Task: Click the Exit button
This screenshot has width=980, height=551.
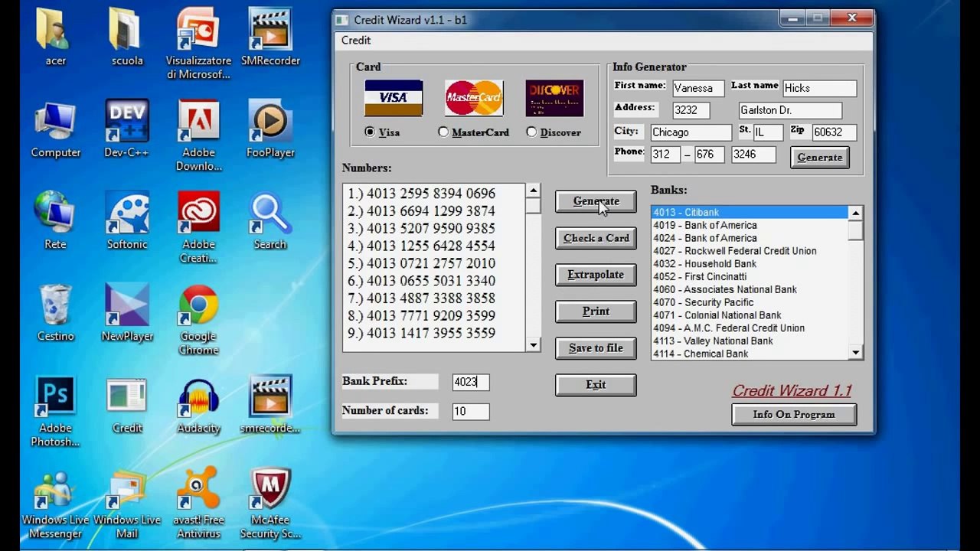Action: click(x=596, y=385)
